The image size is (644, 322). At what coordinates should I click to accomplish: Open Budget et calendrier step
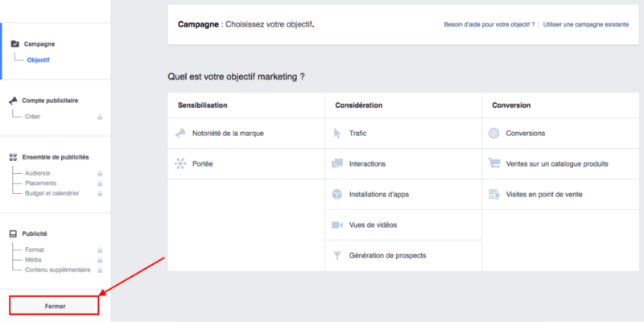(52, 193)
